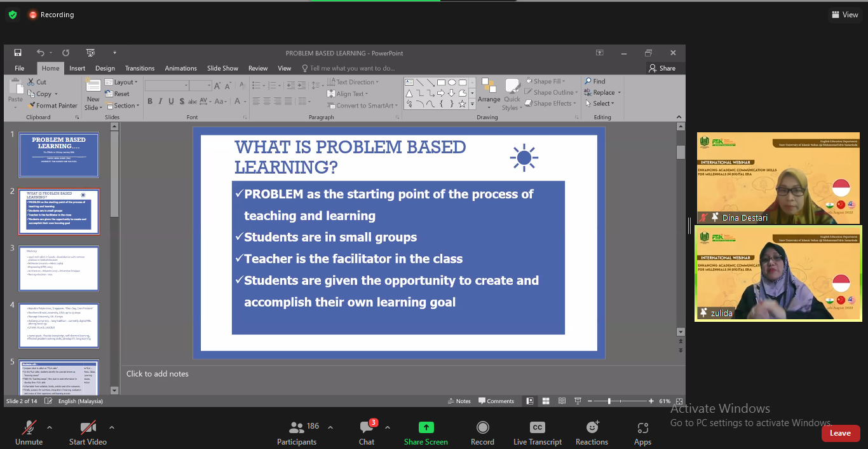
Task: Toggle Bold formatting
Action: pyautogui.click(x=150, y=101)
